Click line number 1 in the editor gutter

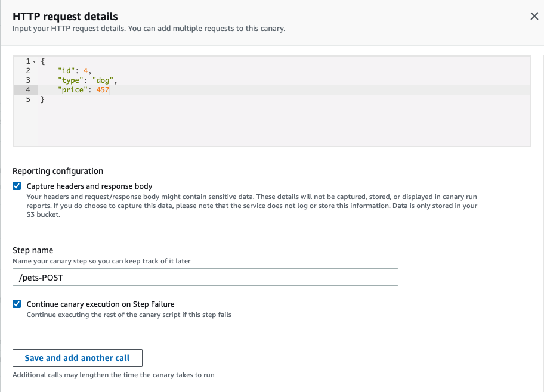pyautogui.click(x=27, y=61)
